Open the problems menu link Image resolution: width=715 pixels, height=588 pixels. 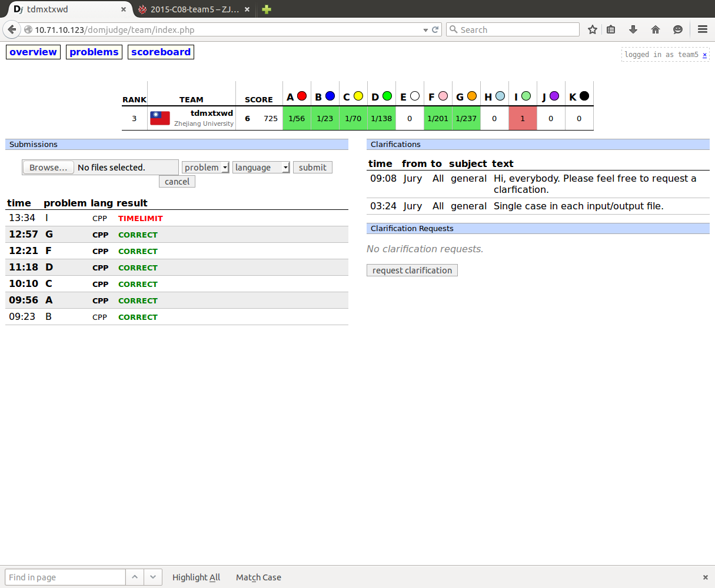click(94, 52)
